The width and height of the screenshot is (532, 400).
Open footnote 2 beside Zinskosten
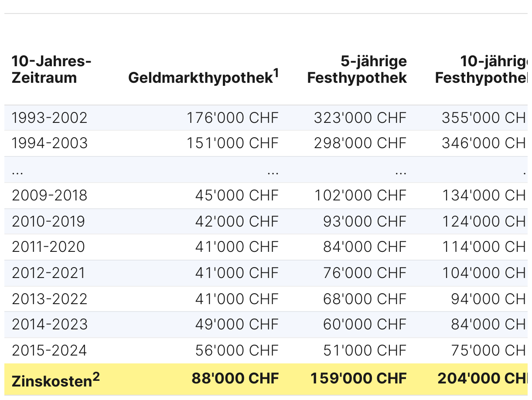[96, 376]
